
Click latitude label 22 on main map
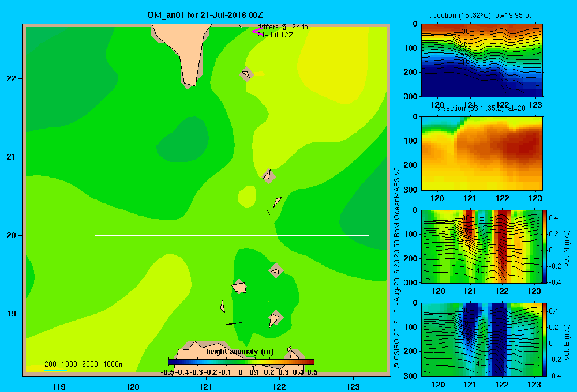click(12, 78)
